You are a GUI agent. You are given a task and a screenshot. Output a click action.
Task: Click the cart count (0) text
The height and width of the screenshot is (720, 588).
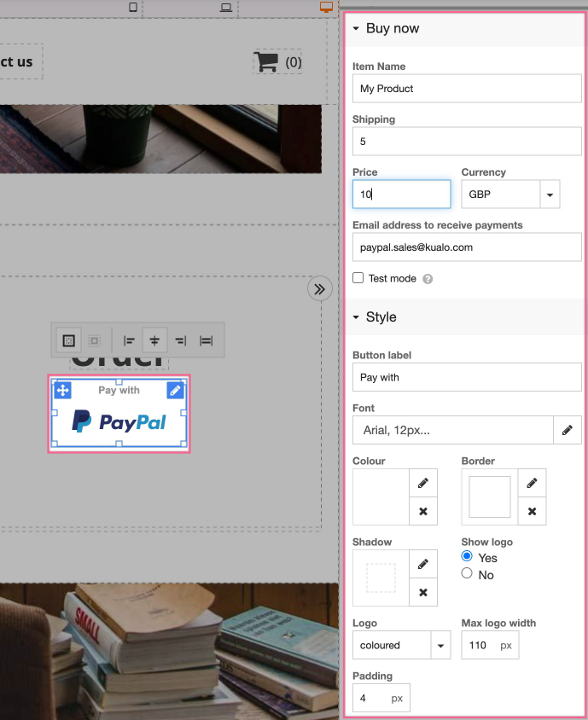coord(294,62)
